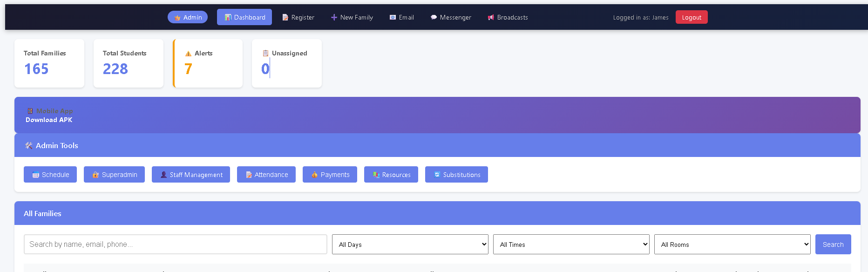Click the Superadmin lock icon
Viewport: 868px width, 272px height.
click(x=95, y=175)
